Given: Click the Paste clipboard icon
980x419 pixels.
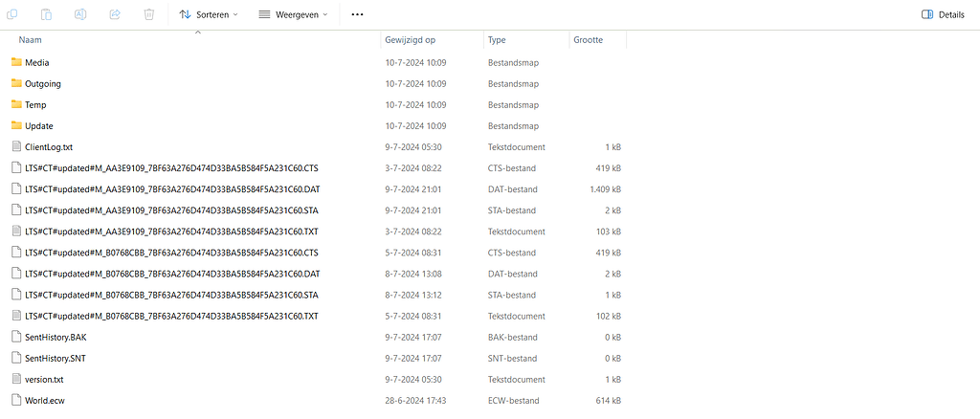Looking at the screenshot, I should click(x=46, y=13).
